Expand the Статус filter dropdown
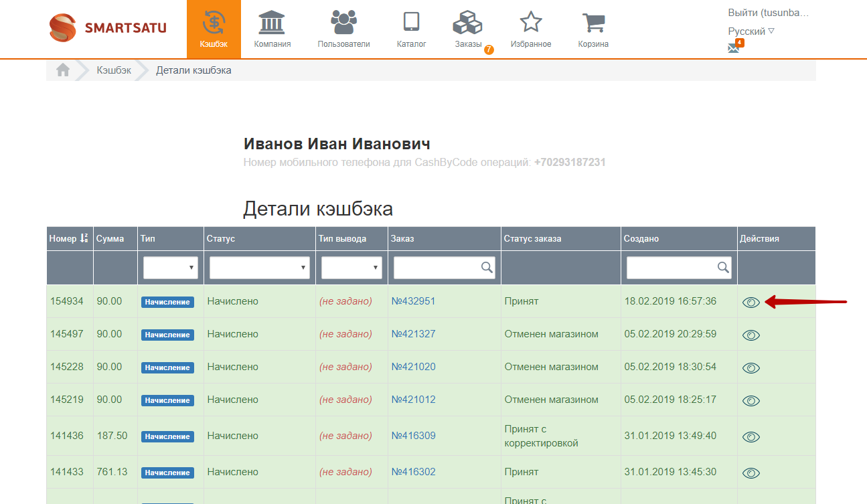This screenshot has width=867, height=504. click(260, 267)
